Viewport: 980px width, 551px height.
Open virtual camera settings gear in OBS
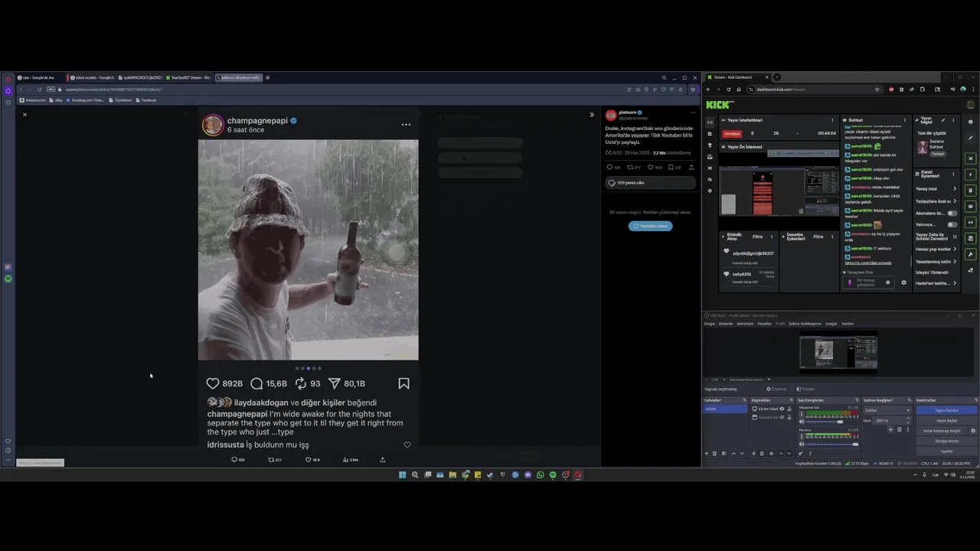point(973,431)
